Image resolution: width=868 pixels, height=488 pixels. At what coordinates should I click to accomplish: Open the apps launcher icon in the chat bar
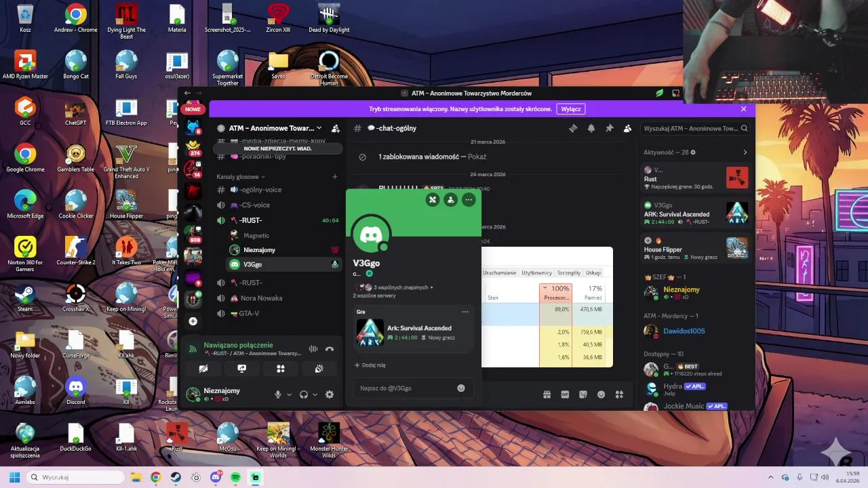pos(619,394)
